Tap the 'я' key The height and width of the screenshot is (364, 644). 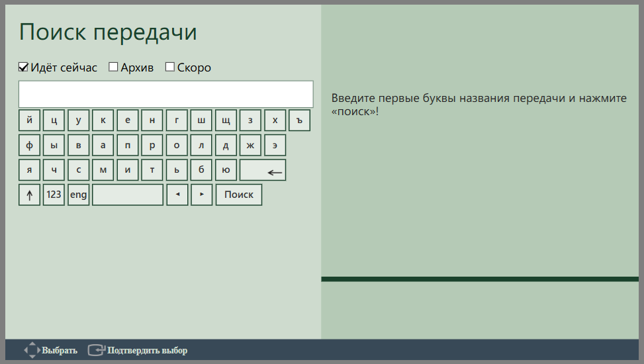coord(30,169)
